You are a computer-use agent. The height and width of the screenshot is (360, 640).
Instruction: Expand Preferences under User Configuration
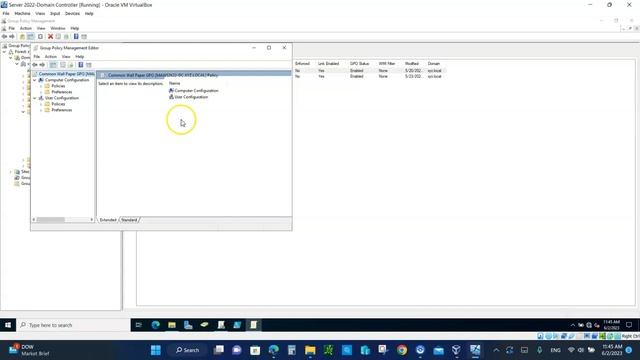pyautogui.click(x=41, y=110)
